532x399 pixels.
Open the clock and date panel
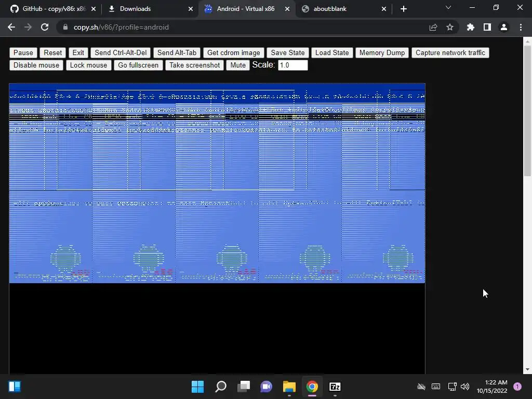[492, 387]
